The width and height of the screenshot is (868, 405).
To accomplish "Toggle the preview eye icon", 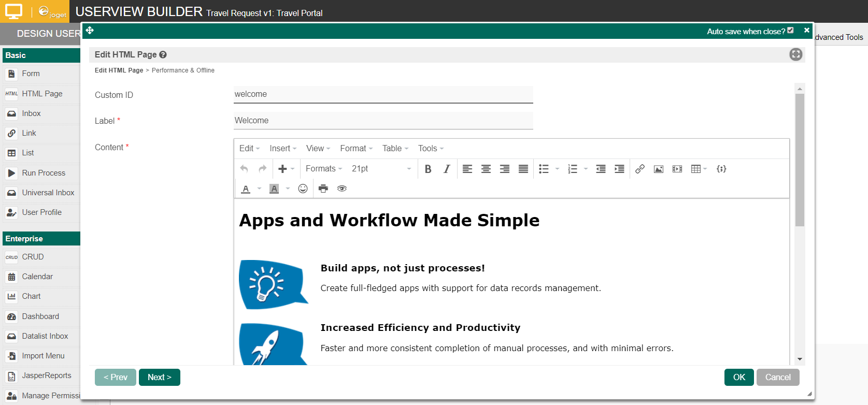I will click(x=342, y=189).
